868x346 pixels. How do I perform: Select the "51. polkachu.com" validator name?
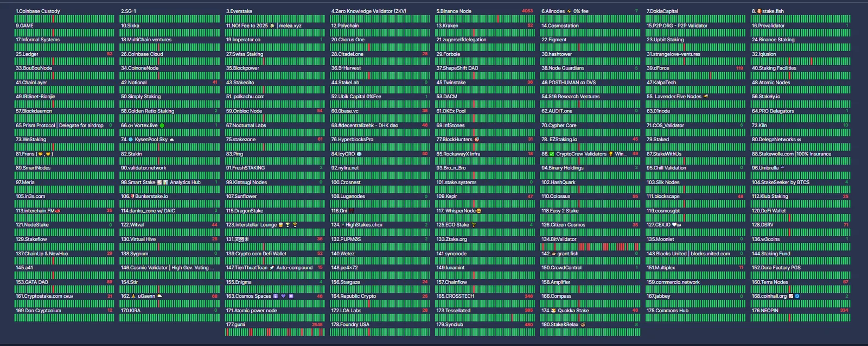[245, 97]
